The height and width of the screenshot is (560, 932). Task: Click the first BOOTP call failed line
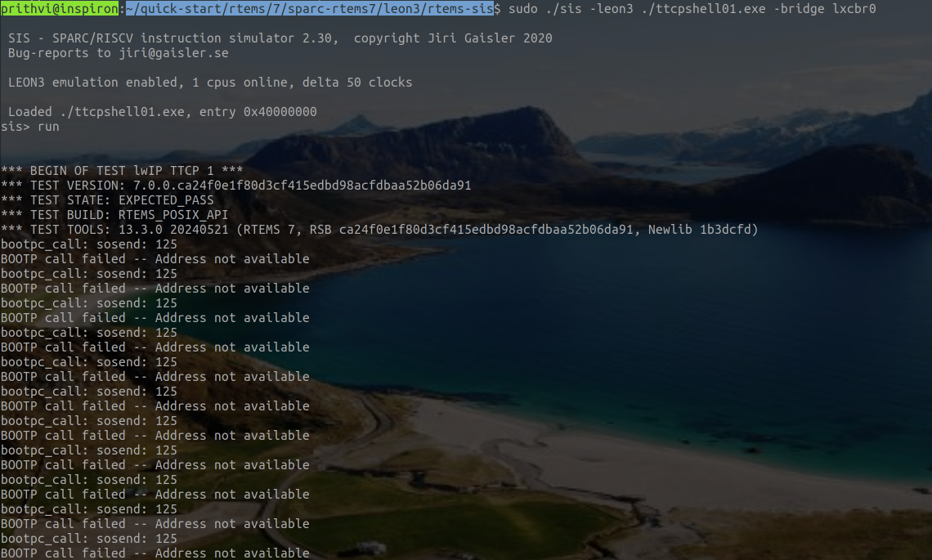coord(155,259)
